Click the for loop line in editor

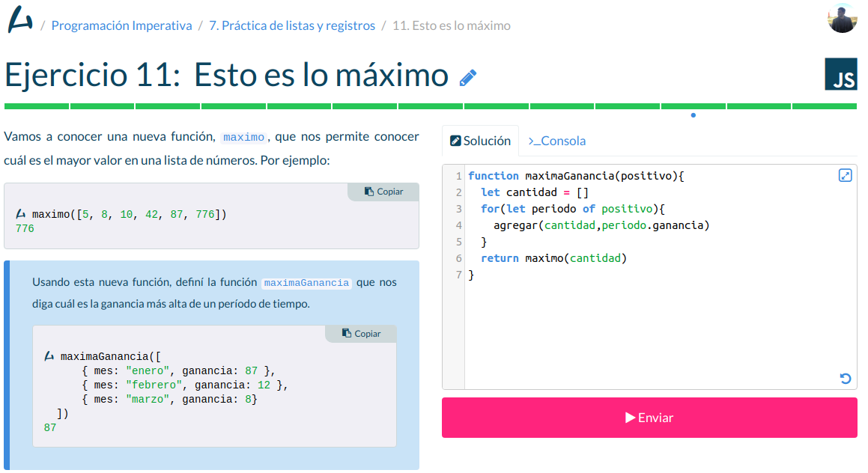point(572,209)
